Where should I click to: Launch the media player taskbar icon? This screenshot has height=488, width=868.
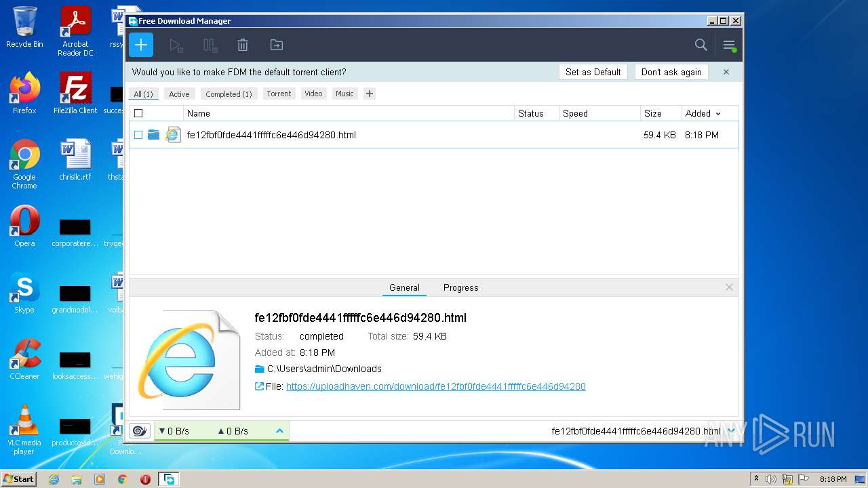[x=100, y=479]
